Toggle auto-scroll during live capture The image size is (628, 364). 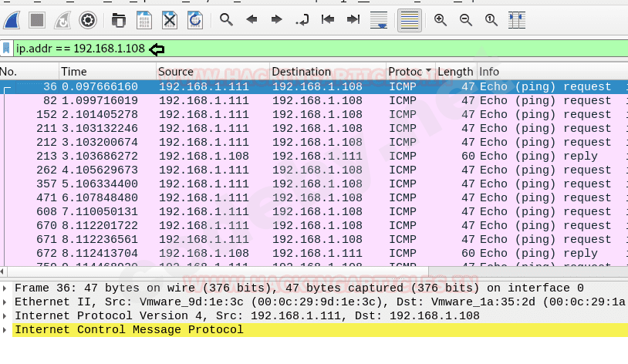[378, 20]
